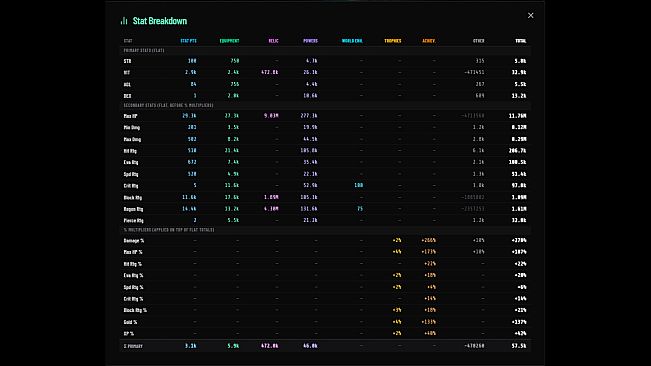Select the STR stat row label
651x366 pixels.
click(x=127, y=61)
